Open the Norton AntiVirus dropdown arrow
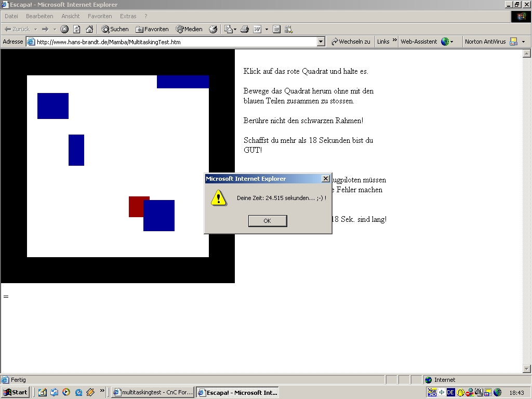Image resolution: width=532 pixels, height=399 pixels. point(523,42)
